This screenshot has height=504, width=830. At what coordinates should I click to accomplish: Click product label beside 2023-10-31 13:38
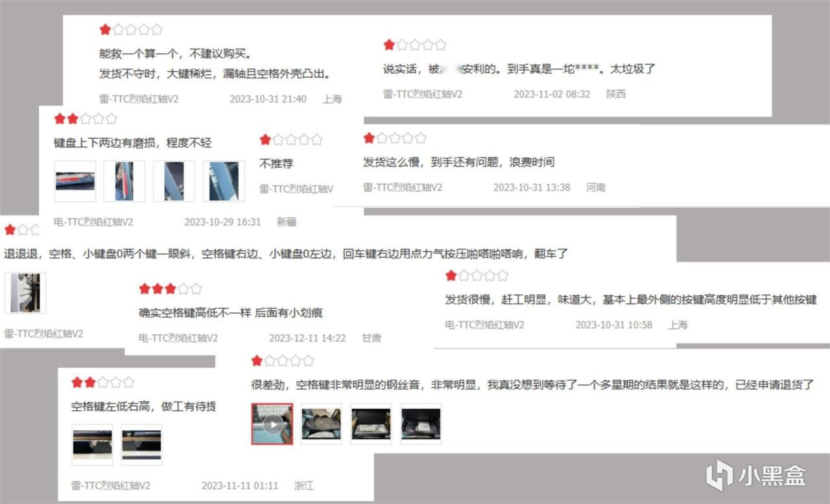coord(402,187)
